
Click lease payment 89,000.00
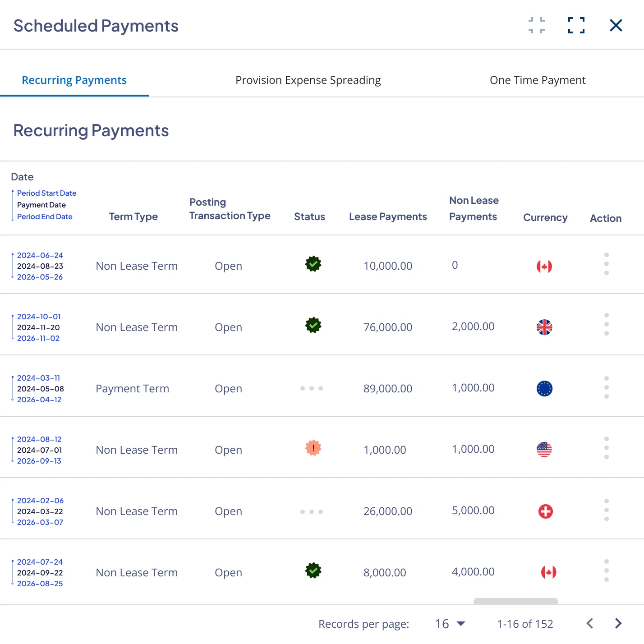[x=388, y=388]
